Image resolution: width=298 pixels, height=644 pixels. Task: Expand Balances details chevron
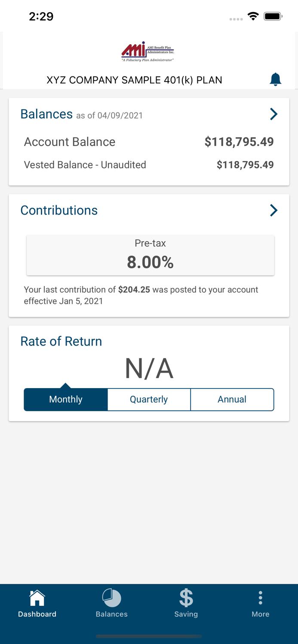coord(273,114)
